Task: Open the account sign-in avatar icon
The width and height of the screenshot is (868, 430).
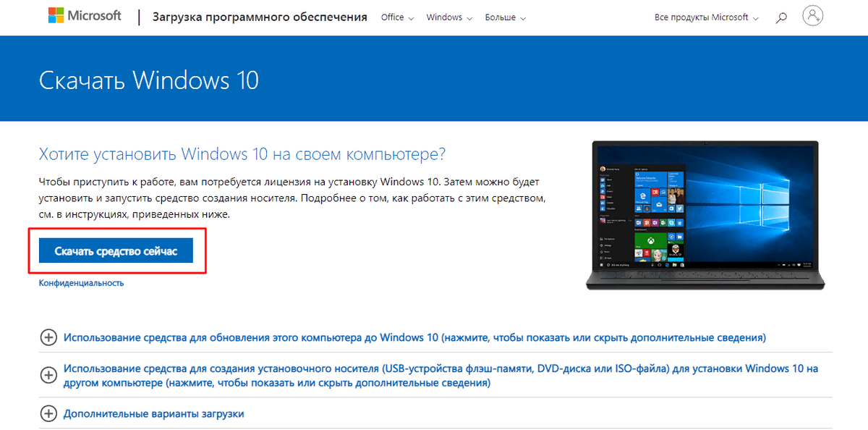Action: point(813,17)
